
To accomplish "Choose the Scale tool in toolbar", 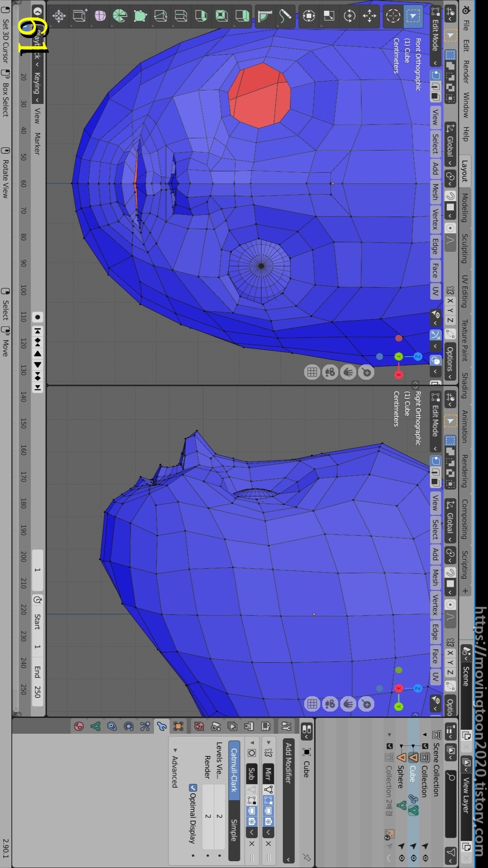I will [x=329, y=16].
